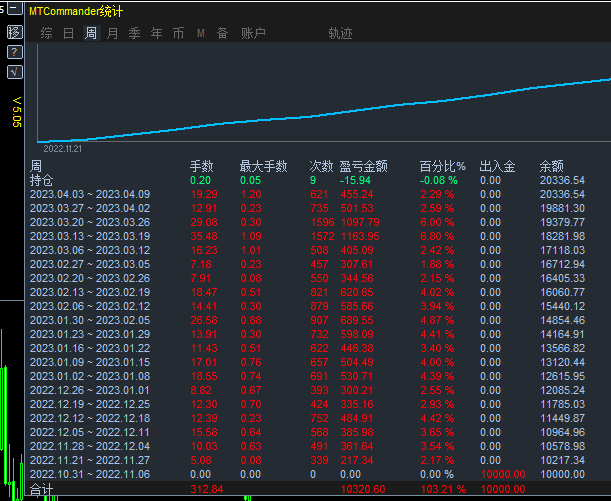Switch to the 月 monthly tab
Viewport: 611px width, 501px height.
pyautogui.click(x=113, y=33)
